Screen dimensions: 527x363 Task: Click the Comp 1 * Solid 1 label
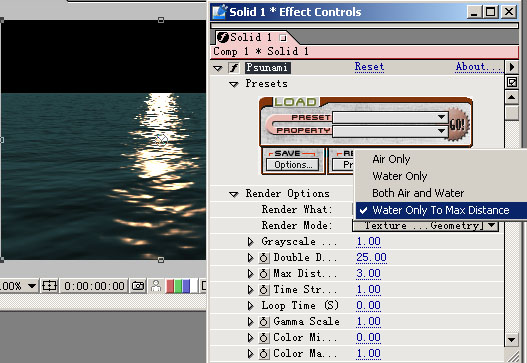tap(261, 51)
